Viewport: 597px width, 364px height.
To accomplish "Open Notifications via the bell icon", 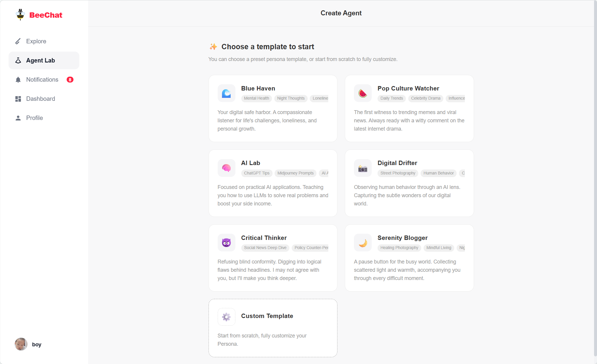I will (18, 80).
